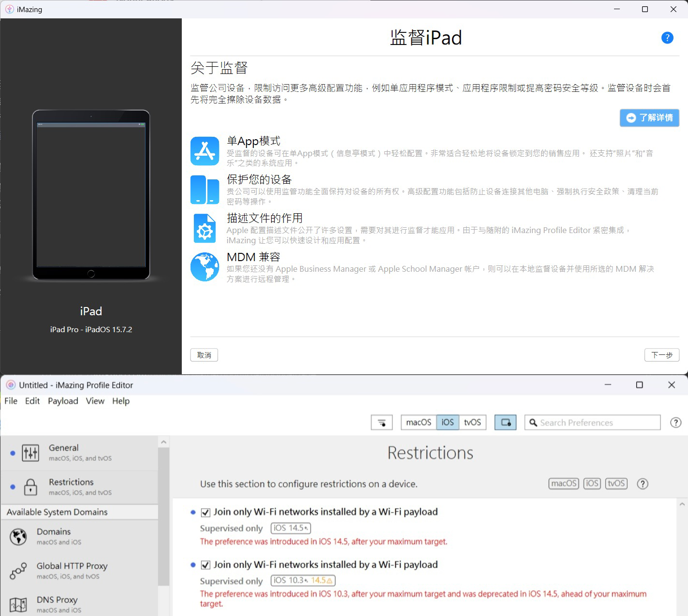Click the Restrictions padlock icon
This screenshot has width=688, height=616.
point(30,487)
